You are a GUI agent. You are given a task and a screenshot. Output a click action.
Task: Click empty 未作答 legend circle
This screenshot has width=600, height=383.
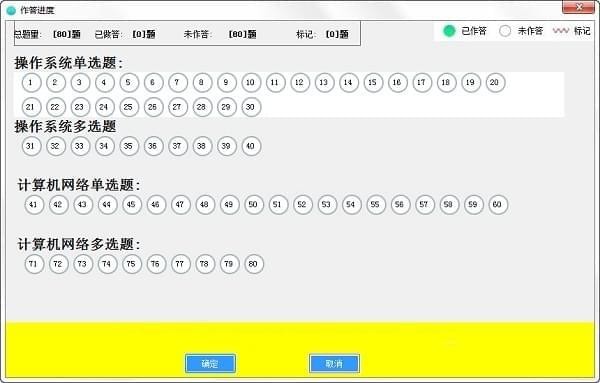[505, 31]
